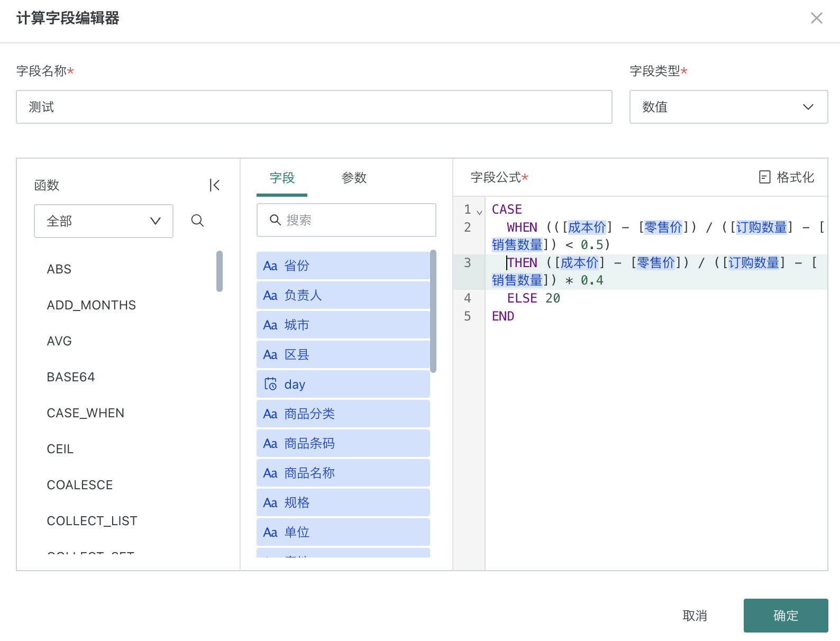Select the CASE_WHEN function
The image size is (840, 641).
click(x=86, y=413)
